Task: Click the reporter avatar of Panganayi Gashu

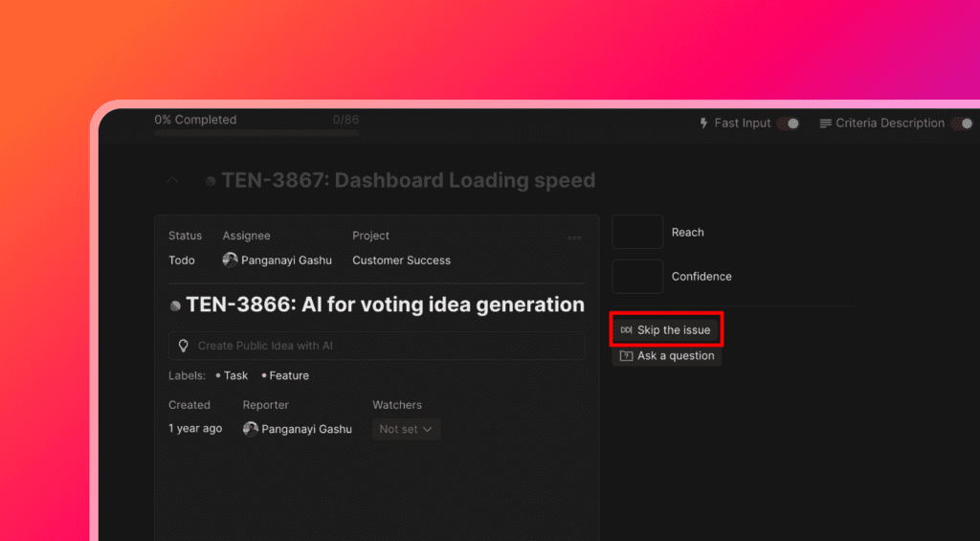Action: 251,429
